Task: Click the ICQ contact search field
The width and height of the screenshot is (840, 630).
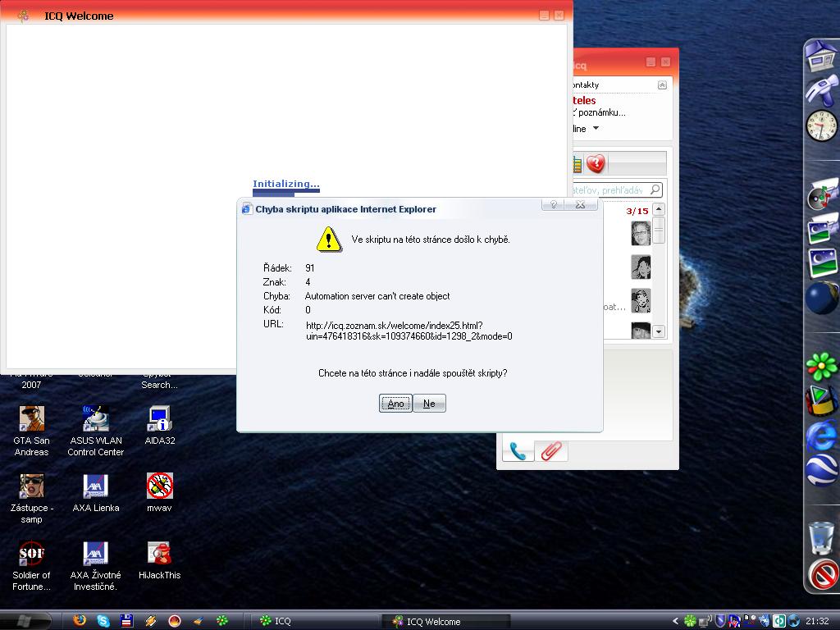Action: click(611, 190)
